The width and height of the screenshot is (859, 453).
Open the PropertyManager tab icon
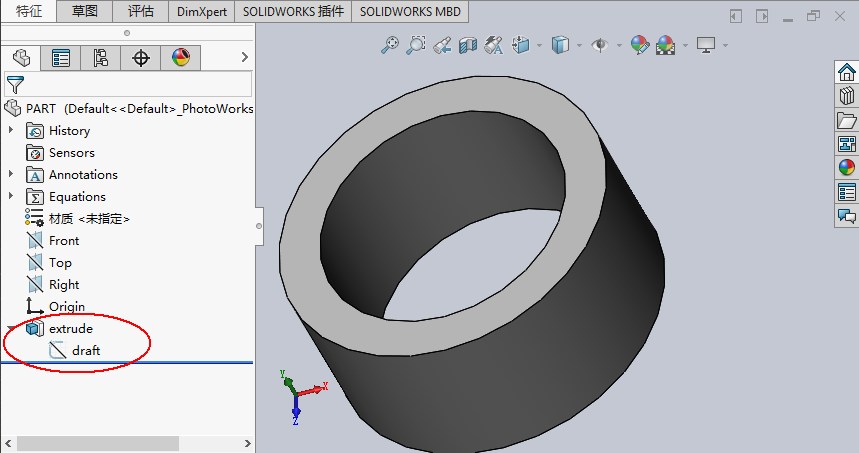(61, 58)
